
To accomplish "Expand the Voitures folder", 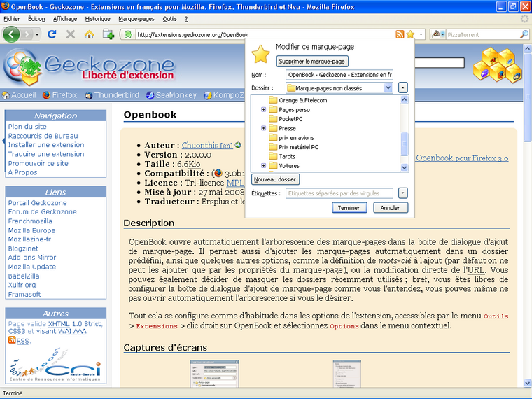I will (x=264, y=166).
